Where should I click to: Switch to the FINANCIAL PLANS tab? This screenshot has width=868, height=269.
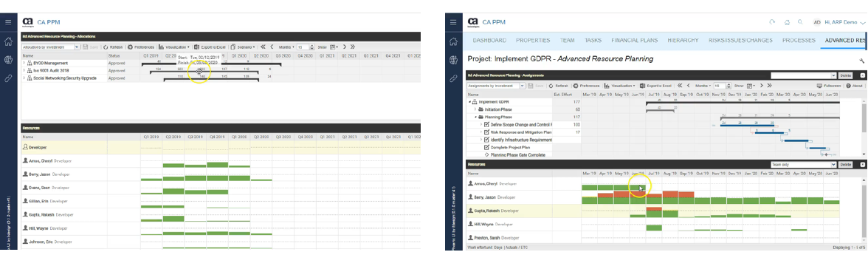click(x=635, y=41)
